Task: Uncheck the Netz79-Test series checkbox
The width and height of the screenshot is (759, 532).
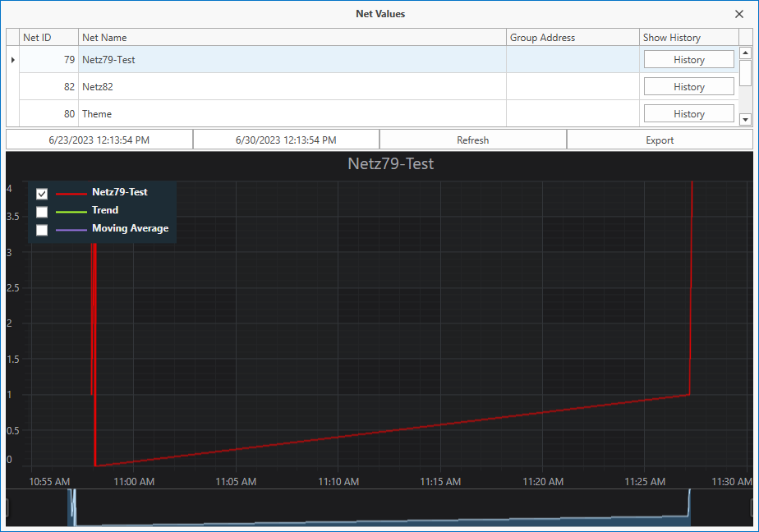Action: click(42, 194)
